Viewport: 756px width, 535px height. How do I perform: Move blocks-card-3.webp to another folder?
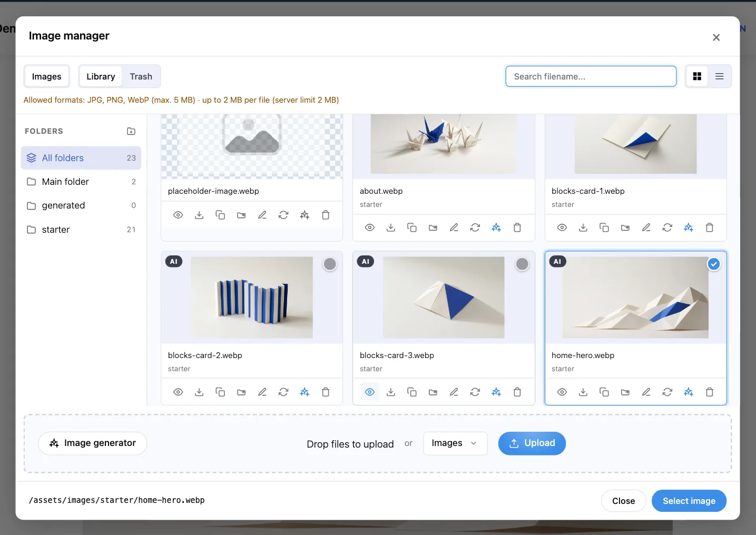click(x=433, y=392)
